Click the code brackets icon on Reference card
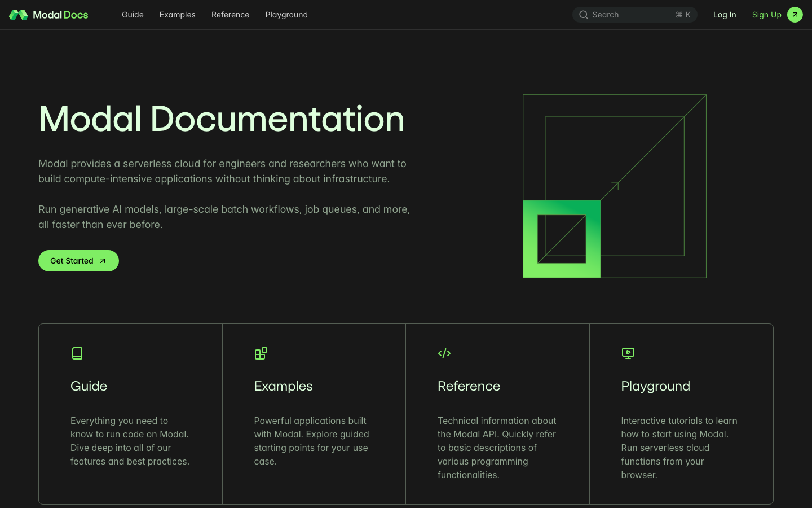Viewport: 812px width, 508px height. (444, 353)
